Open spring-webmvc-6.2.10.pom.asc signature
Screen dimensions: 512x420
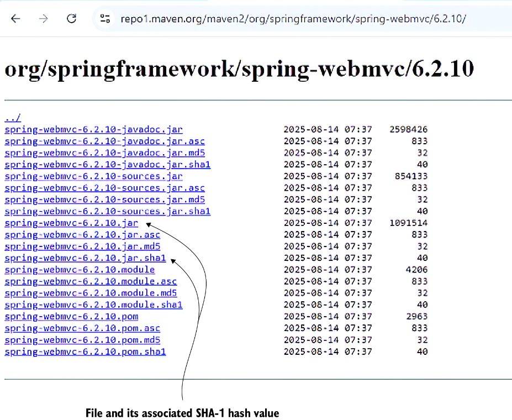pos(83,328)
